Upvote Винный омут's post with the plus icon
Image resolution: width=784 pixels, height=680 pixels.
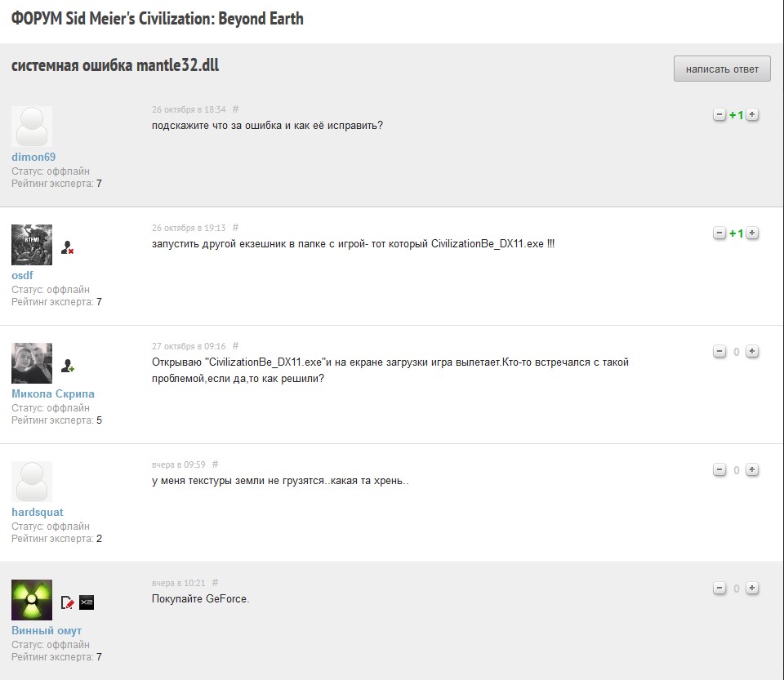coord(752,589)
